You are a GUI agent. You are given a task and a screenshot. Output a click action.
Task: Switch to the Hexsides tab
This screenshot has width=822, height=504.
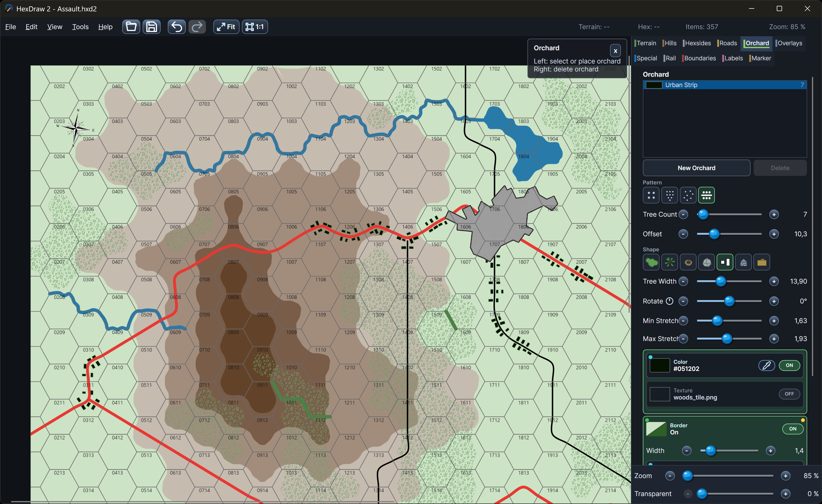pyautogui.click(x=697, y=43)
